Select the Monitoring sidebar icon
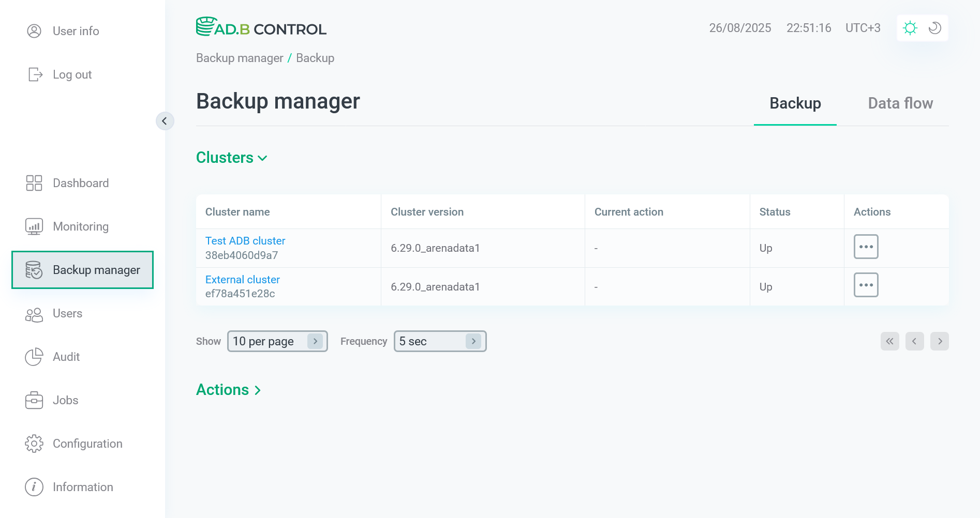Image resolution: width=980 pixels, height=518 pixels. click(34, 226)
